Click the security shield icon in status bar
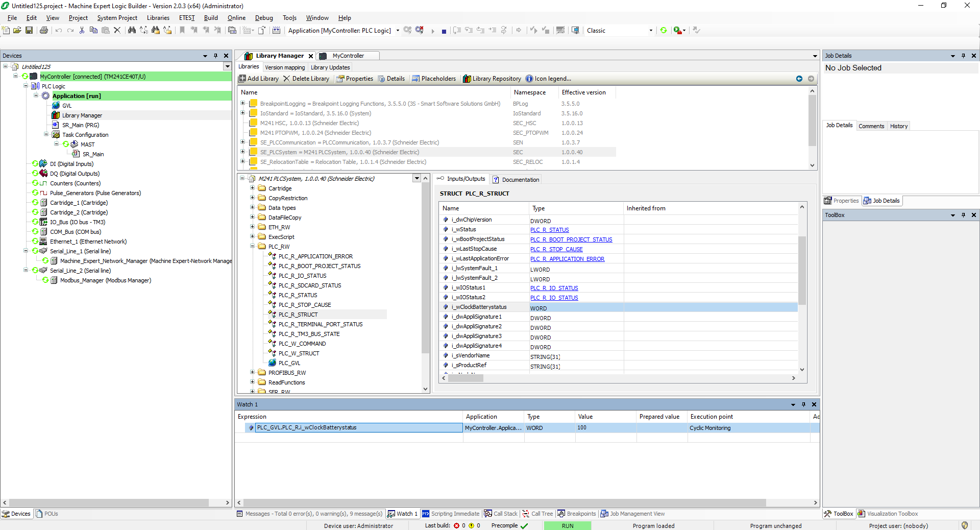 click(964, 525)
